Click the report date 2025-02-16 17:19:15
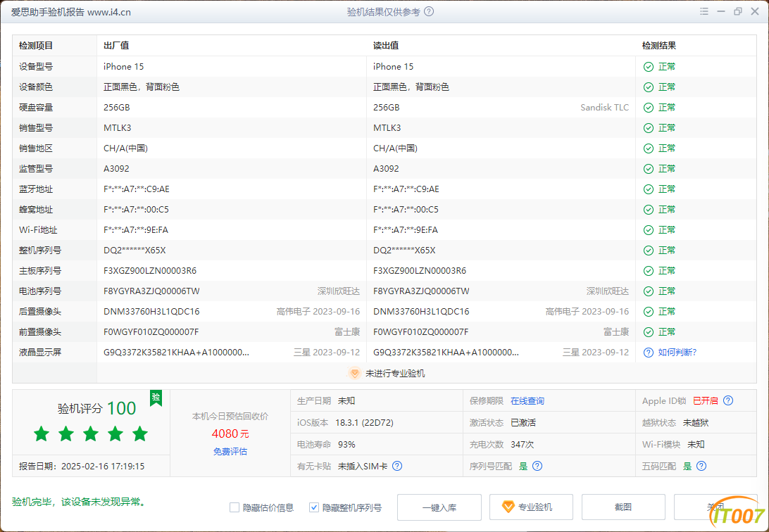Image resolution: width=769 pixels, height=532 pixels. click(103, 466)
